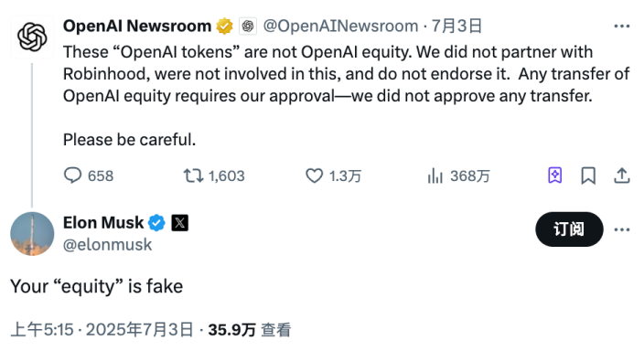Screen dimensions: 644x351
Task: Open more options beside 订阅 button
Action: 622,229
